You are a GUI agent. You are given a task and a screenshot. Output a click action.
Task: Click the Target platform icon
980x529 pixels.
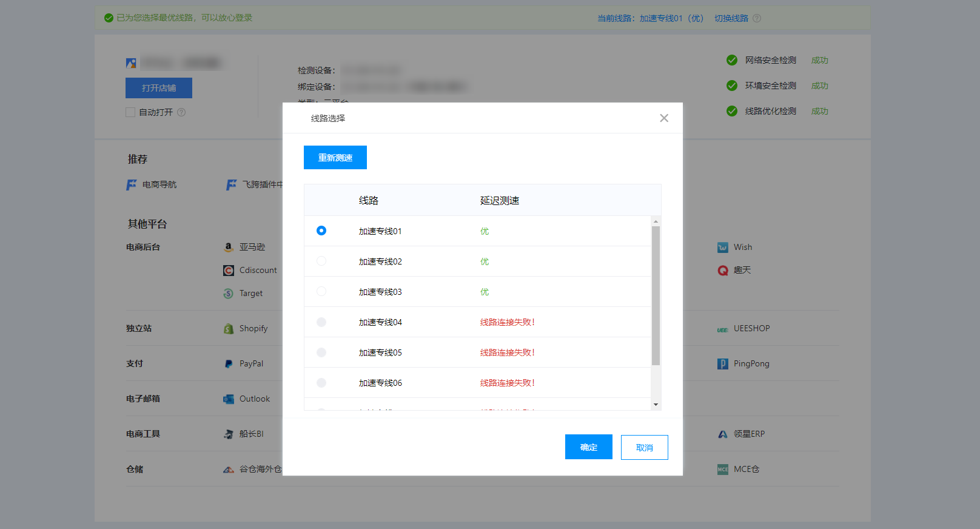point(229,294)
